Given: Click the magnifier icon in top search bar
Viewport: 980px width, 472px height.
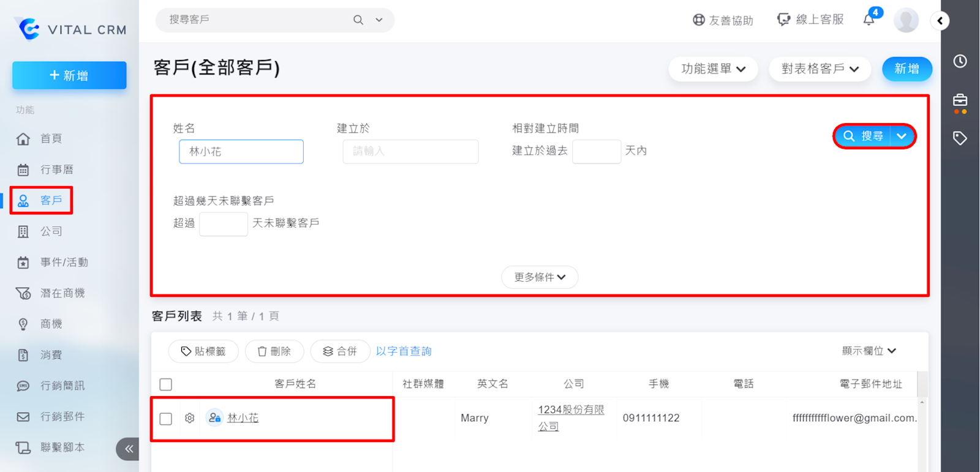Looking at the screenshot, I should pos(358,20).
